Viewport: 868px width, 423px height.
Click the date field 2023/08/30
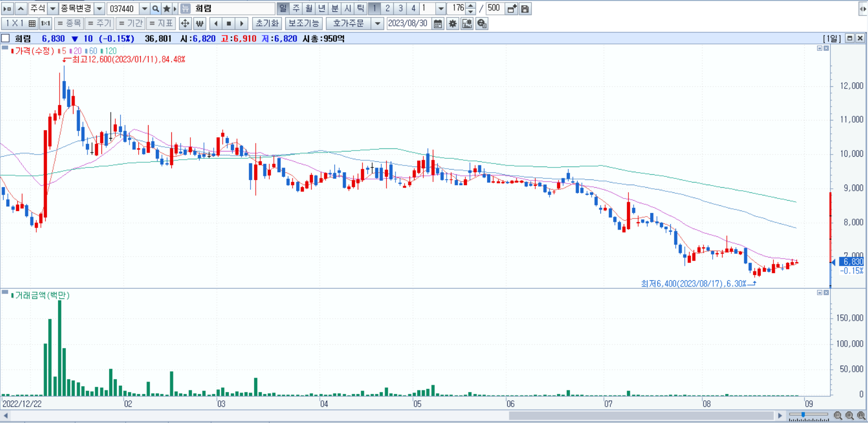pos(408,23)
